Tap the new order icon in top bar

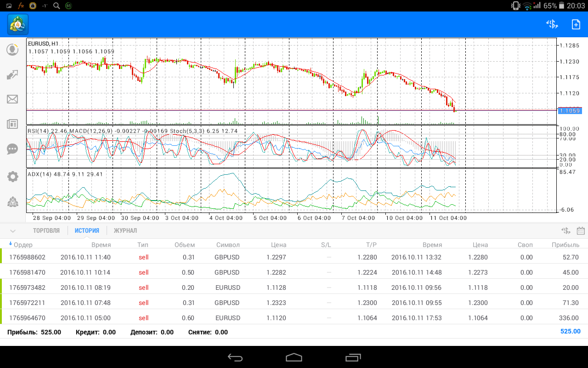576,24
